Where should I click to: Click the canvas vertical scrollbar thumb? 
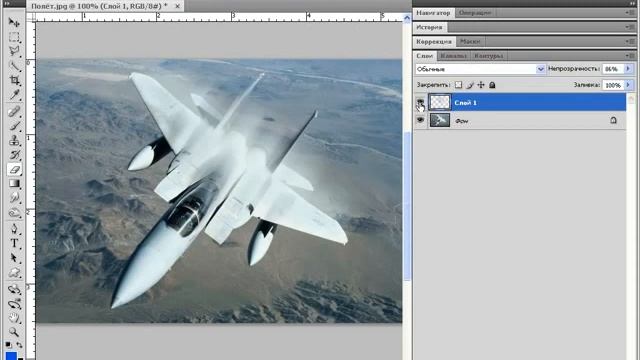(407, 206)
